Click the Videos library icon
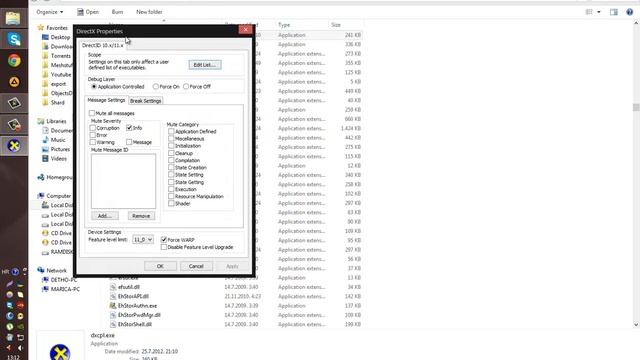 [x=45, y=159]
